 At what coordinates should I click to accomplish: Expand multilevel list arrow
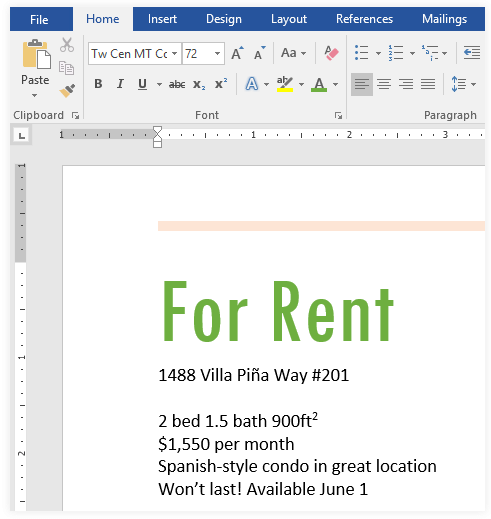(x=444, y=53)
